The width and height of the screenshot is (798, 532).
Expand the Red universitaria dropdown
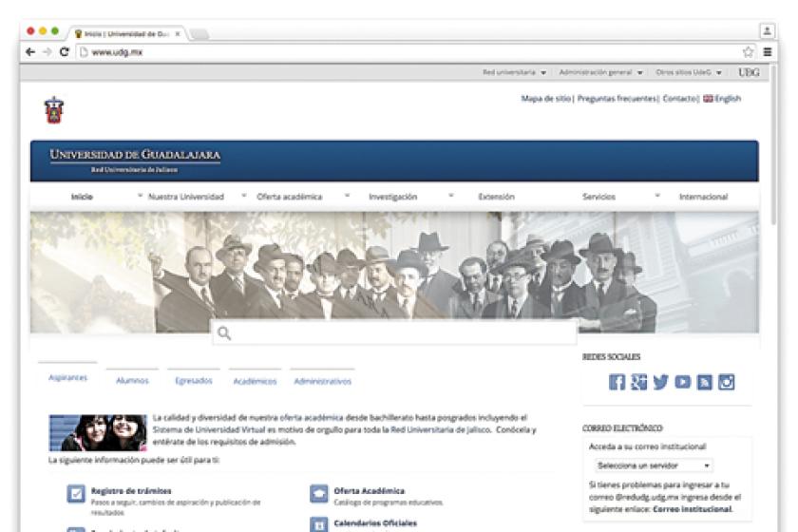coord(514,72)
